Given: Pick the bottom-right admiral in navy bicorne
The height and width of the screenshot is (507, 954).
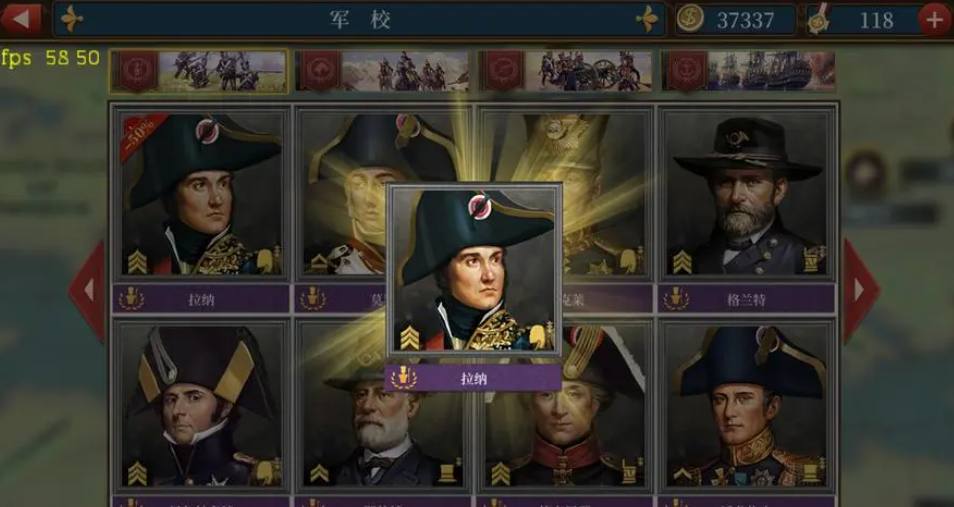Looking at the screenshot, I should point(747,406).
